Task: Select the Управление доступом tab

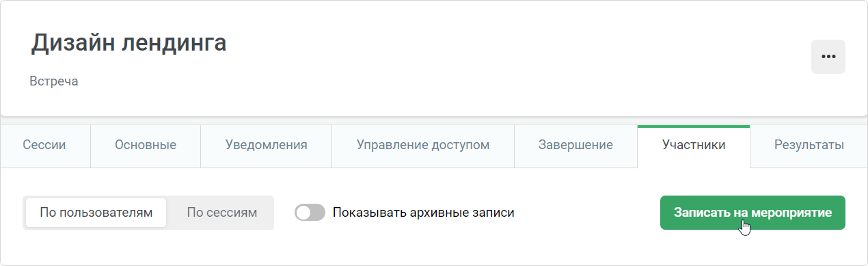Action: 423,146
